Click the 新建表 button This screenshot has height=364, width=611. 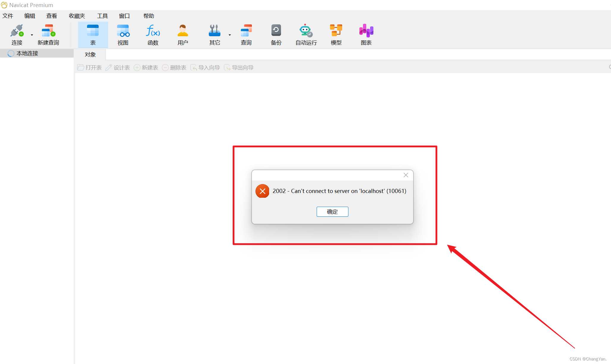(146, 68)
